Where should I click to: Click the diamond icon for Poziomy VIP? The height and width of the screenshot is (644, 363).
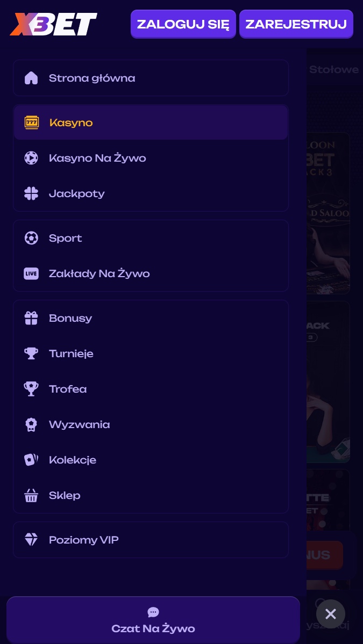click(31, 540)
